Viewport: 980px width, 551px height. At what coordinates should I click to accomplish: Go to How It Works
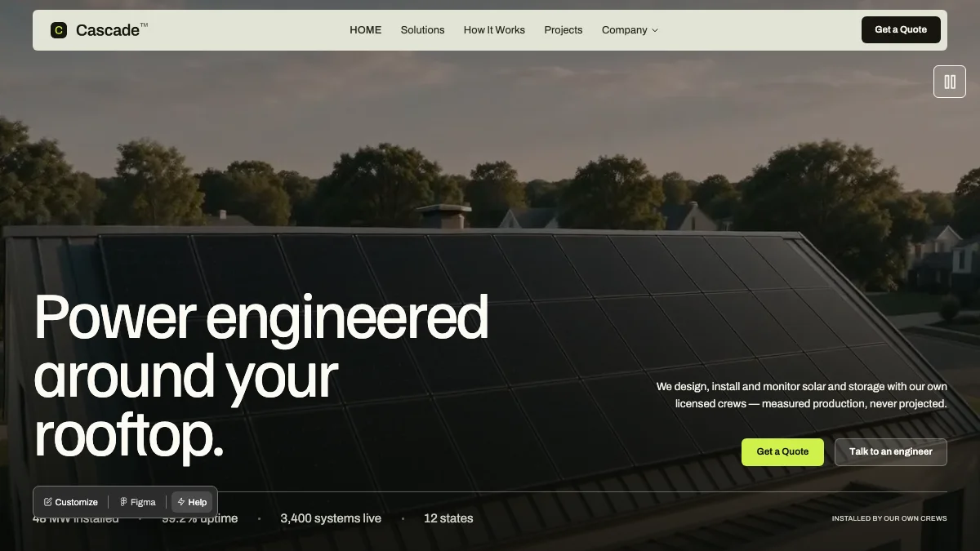(x=494, y=30)
